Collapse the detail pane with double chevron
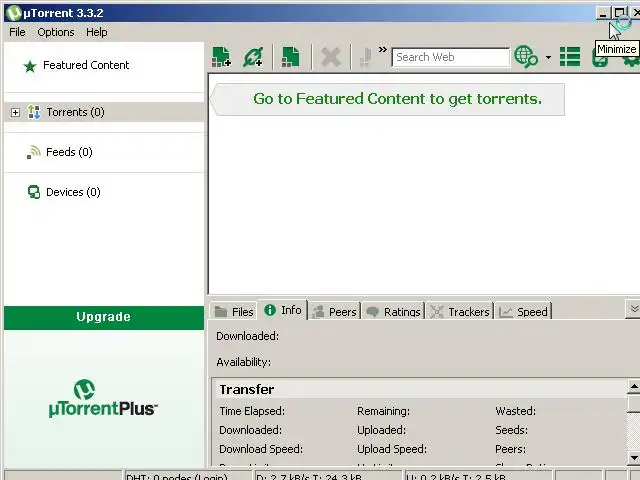This screenshot has width=640, height=480. 633,309
